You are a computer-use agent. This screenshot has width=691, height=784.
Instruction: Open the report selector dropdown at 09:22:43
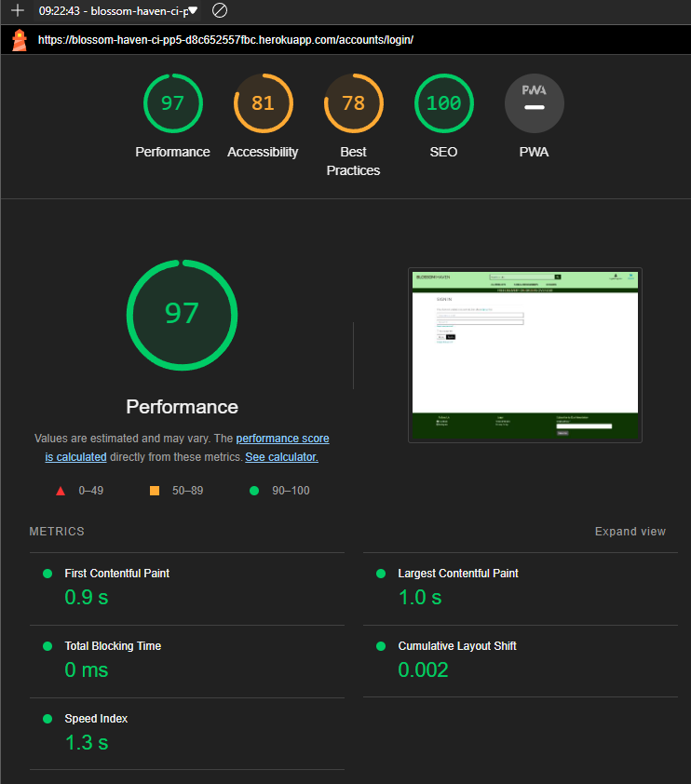click(118, 11)
